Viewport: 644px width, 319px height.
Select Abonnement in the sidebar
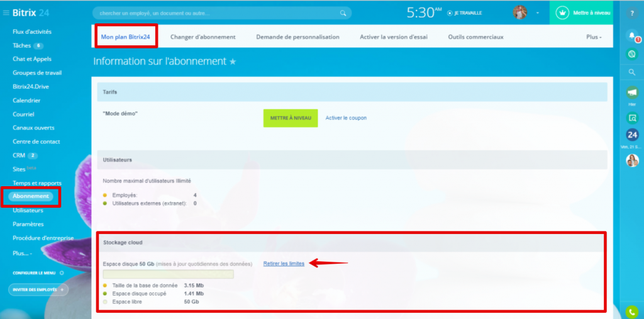coord(31,196)
